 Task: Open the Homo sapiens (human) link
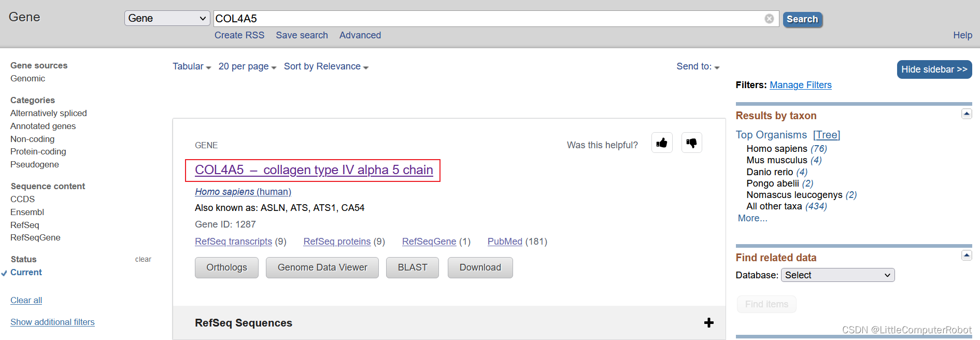click(243, 192)
